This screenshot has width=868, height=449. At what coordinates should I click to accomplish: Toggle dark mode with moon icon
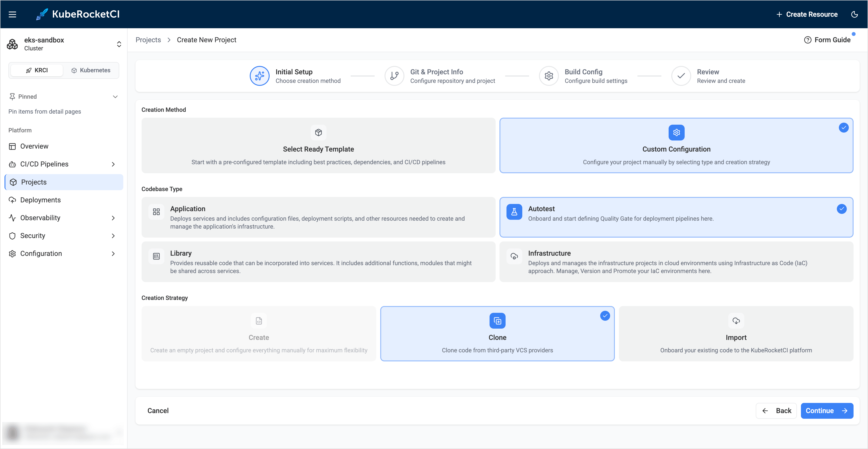click(854, 14)
